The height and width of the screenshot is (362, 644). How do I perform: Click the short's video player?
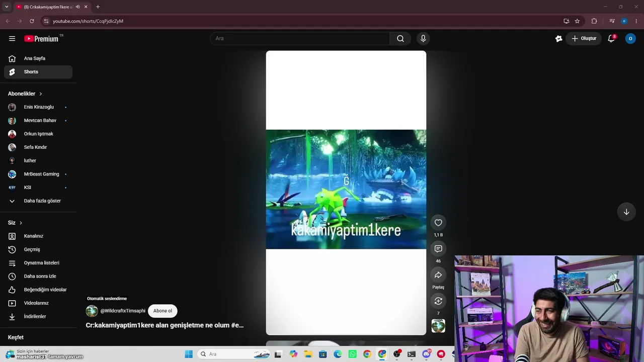[346, 193]
